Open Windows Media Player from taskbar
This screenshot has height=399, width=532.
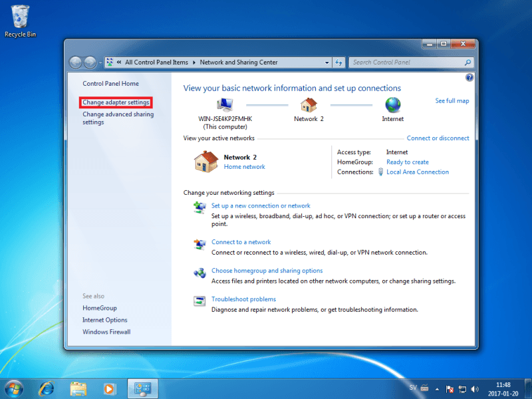[109, 389]
